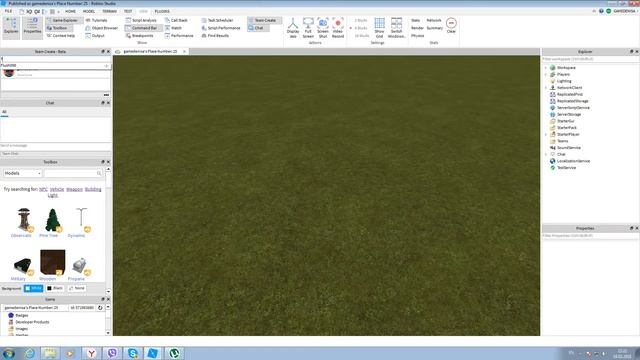The width and height of the screenshot is (640, 360).
Task: Open the Breakpoints window
Action: pos(140,36)
